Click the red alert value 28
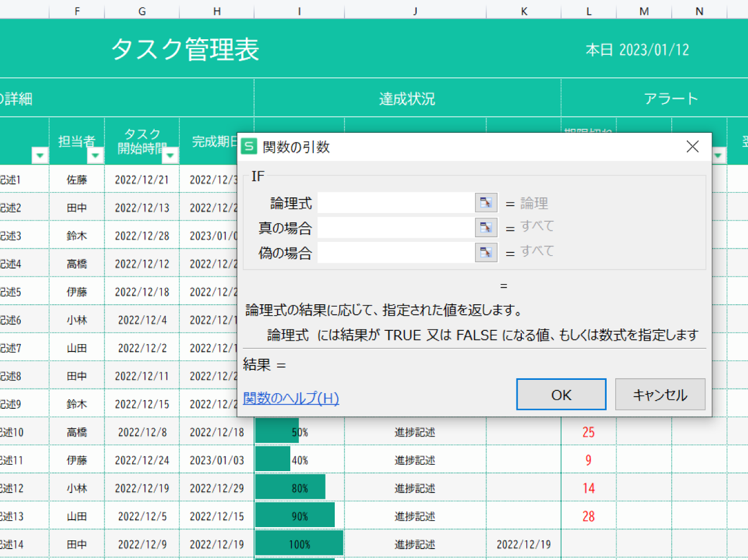This screenshot has height=560, width=748. click(589, 516)
